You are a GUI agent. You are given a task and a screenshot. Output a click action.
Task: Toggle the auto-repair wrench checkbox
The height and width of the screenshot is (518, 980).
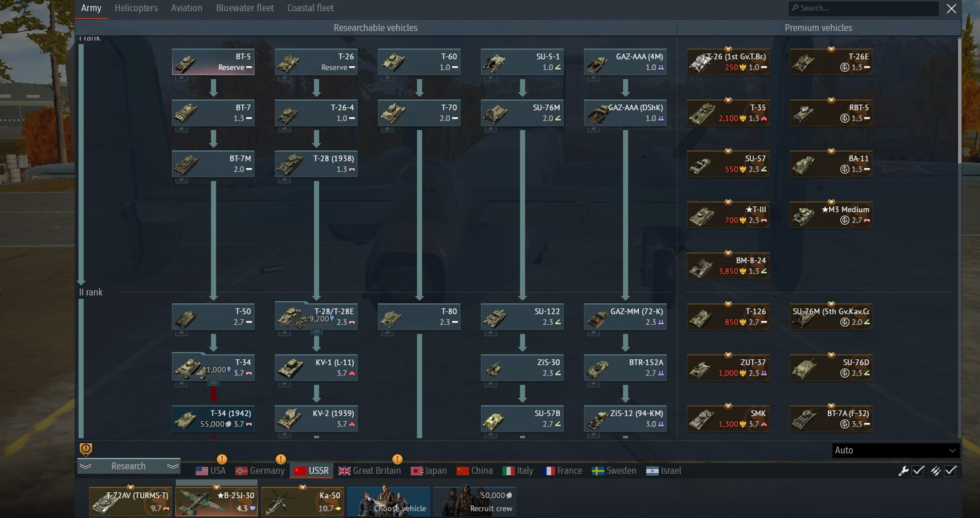point(918,471)
